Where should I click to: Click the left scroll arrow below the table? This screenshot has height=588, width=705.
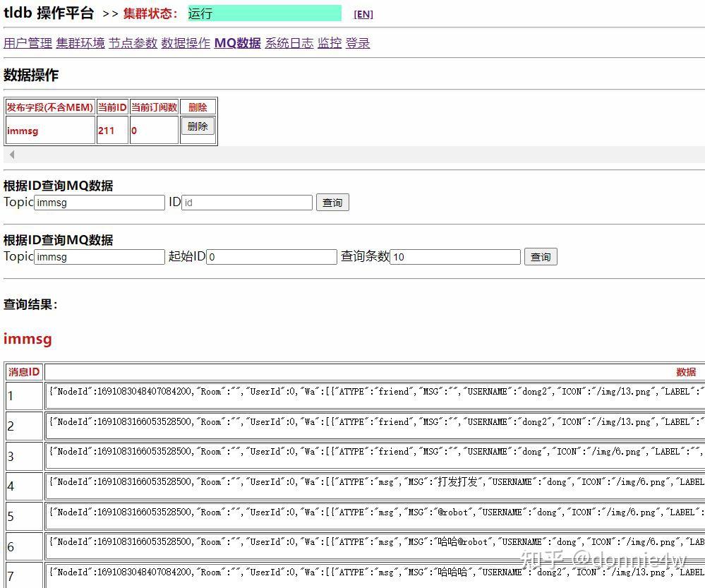pos(11,154)
